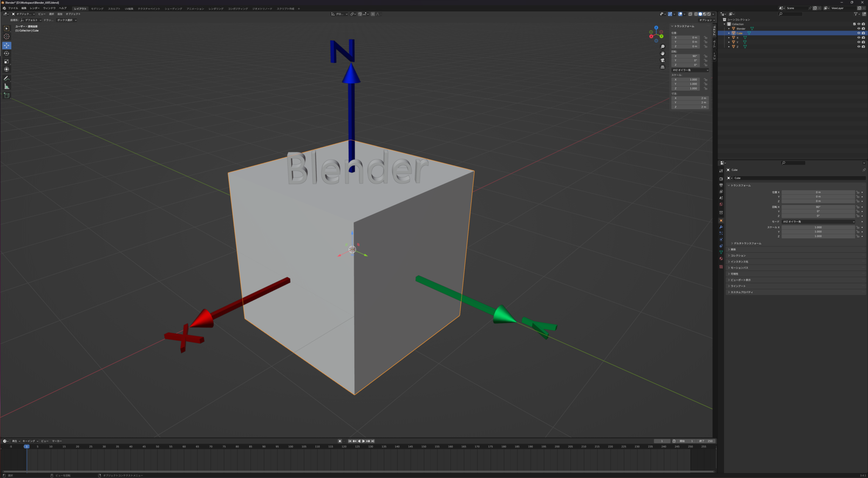Disable the X object's render camera toggle
The height and width of the screenshot is (478, 868).
pos(863,38)
